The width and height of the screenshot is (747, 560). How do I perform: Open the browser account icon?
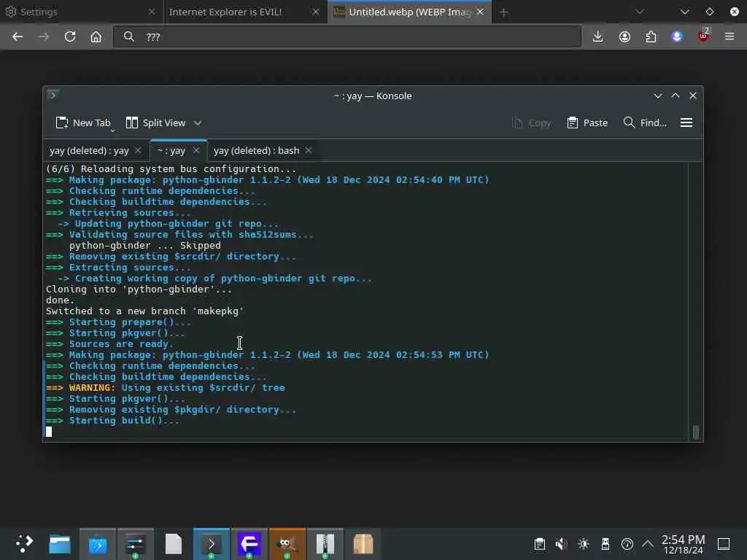tap(624, 36)
